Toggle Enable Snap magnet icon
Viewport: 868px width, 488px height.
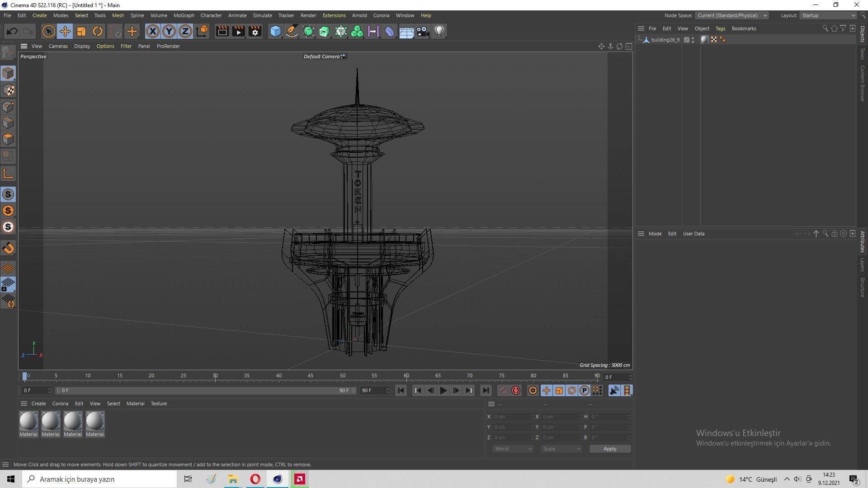point(8,248)
